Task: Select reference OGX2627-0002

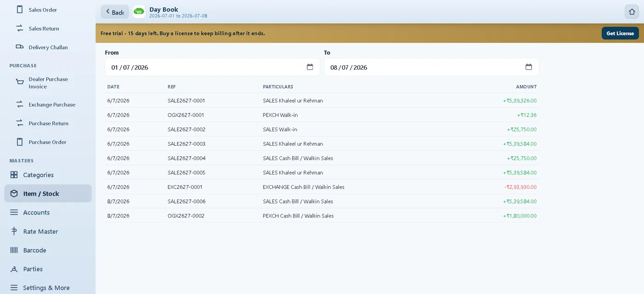Action: pos(186,216)
